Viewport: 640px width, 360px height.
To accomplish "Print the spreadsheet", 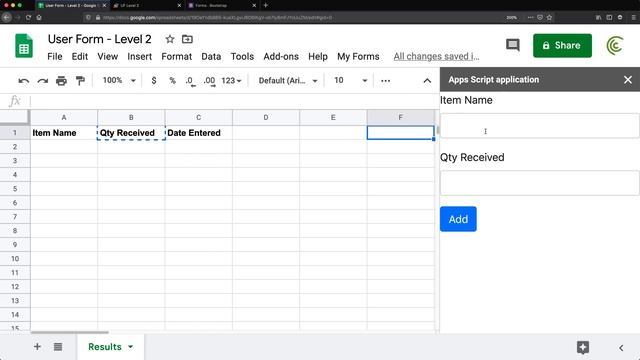I will [61, 81].
